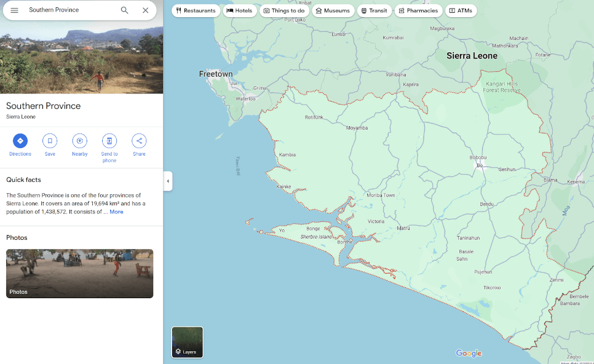The height and width of the screenshot is (364, 594).
Task: Filter map by Hotels
Action: click(240, 10)
